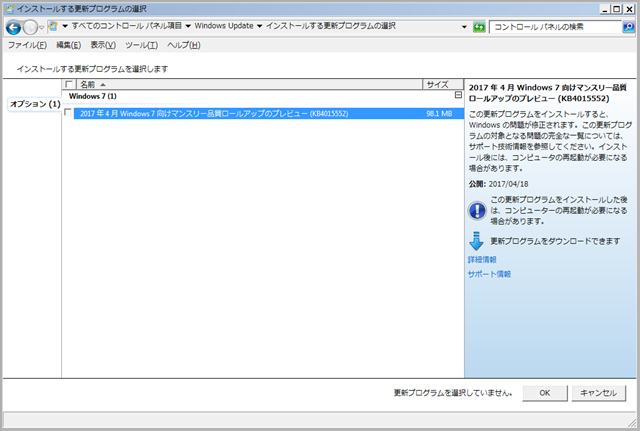640x431 pixels.
Task: Check the KB4015552 update checkbox
Action: (x=68, y=113)
